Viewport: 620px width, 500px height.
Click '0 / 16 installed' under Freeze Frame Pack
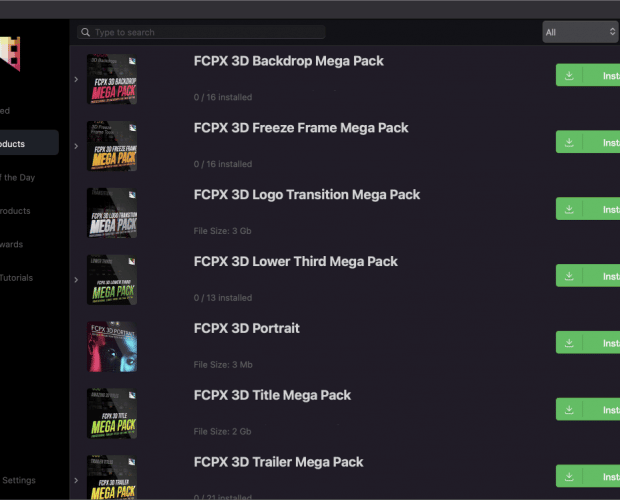click(x=223, y=164)
